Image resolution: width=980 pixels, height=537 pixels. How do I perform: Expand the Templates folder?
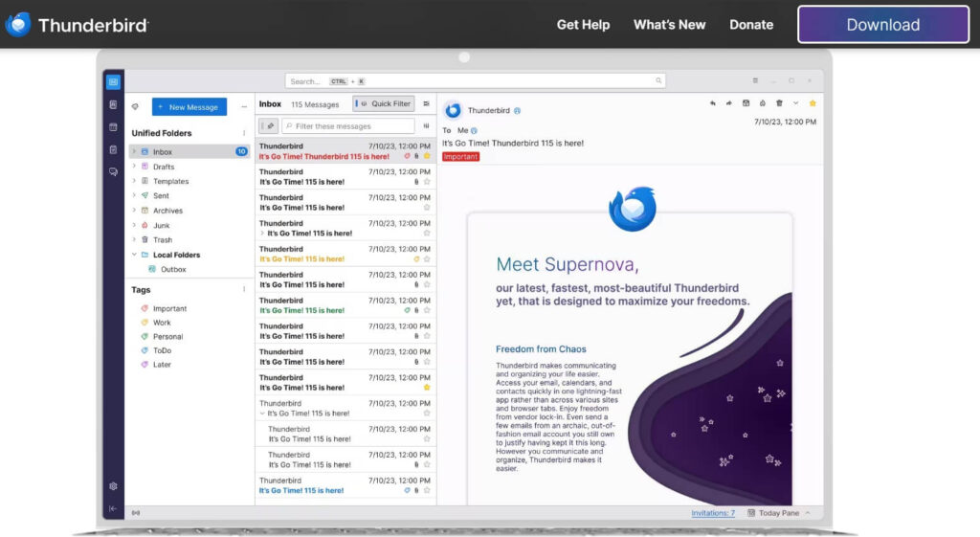(134, 181)
